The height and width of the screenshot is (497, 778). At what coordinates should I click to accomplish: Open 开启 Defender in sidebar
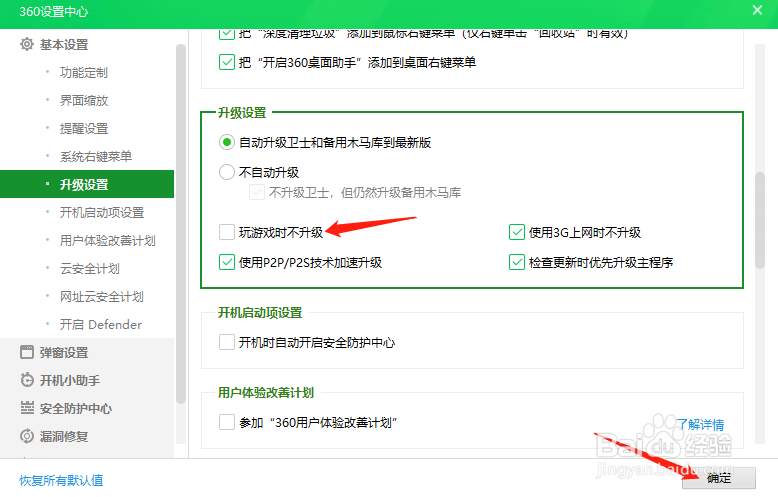pos(101,324)
